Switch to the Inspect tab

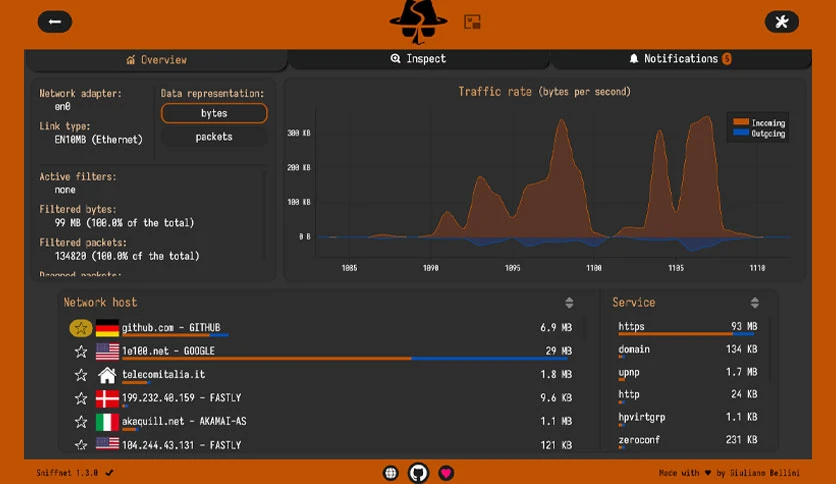419,59
